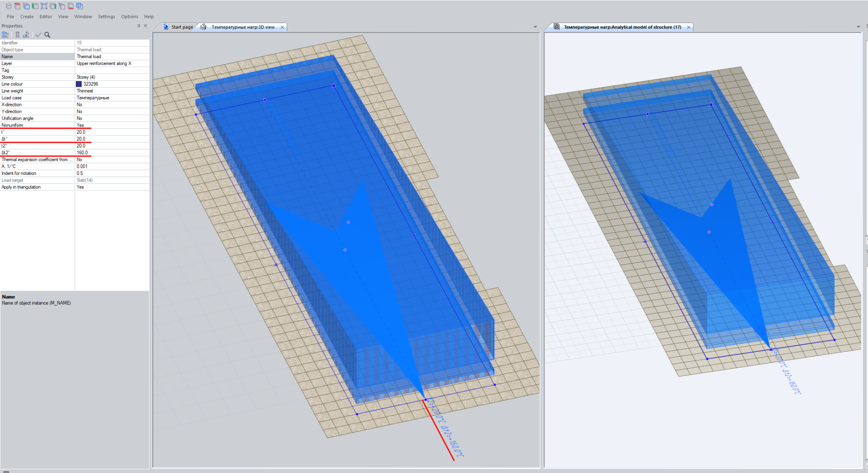This screenshot has width=868, height=473.
Task: Open 3D view tab list dropdown arrow
Action: (535, 27)
